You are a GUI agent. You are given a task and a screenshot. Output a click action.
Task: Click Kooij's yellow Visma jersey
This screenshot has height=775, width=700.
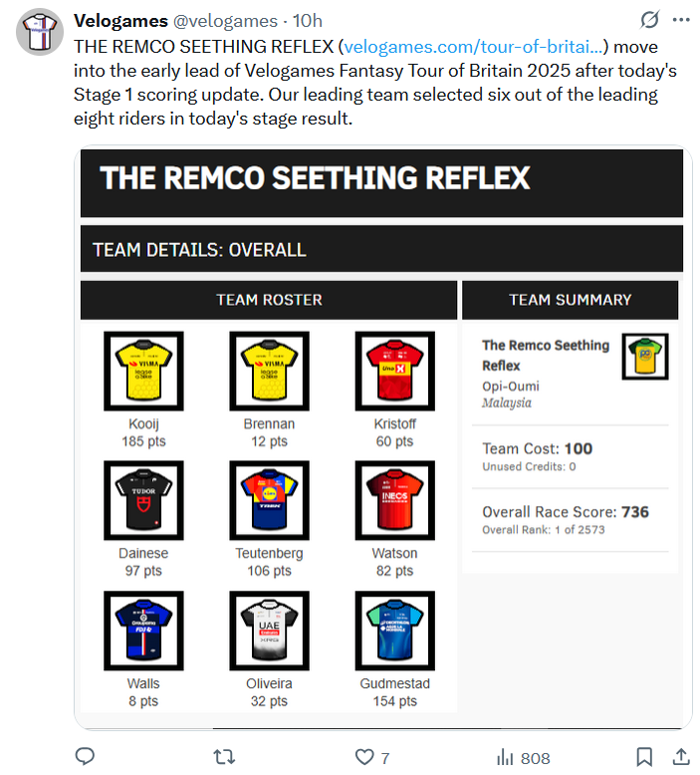[x=143, y=371]
